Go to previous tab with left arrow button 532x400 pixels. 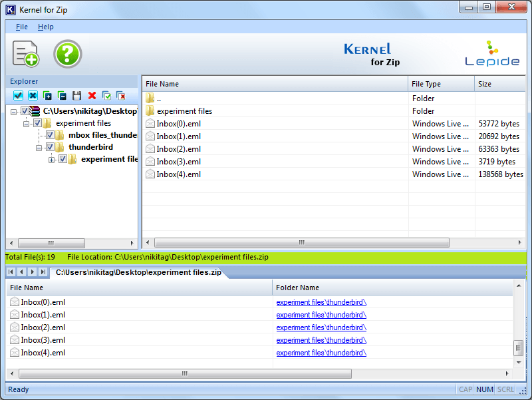[x=21, y=272]
